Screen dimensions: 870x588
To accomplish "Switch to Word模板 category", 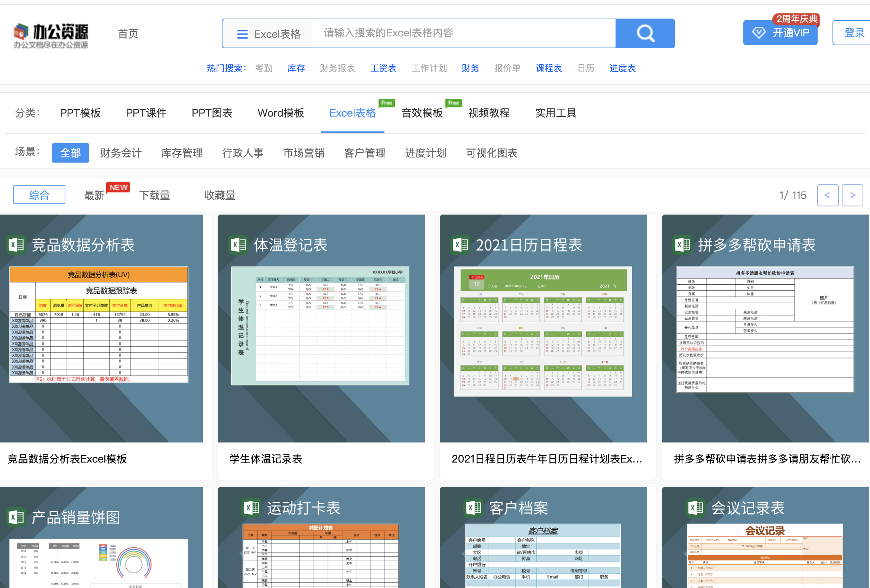I will tap(281, 113).
